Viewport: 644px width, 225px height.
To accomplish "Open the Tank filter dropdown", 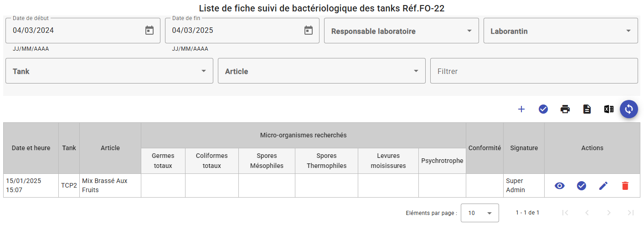I will 109,71.
